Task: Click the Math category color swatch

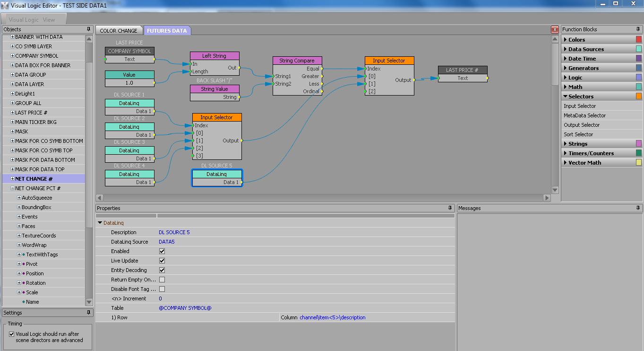Action: click(638, 87)
